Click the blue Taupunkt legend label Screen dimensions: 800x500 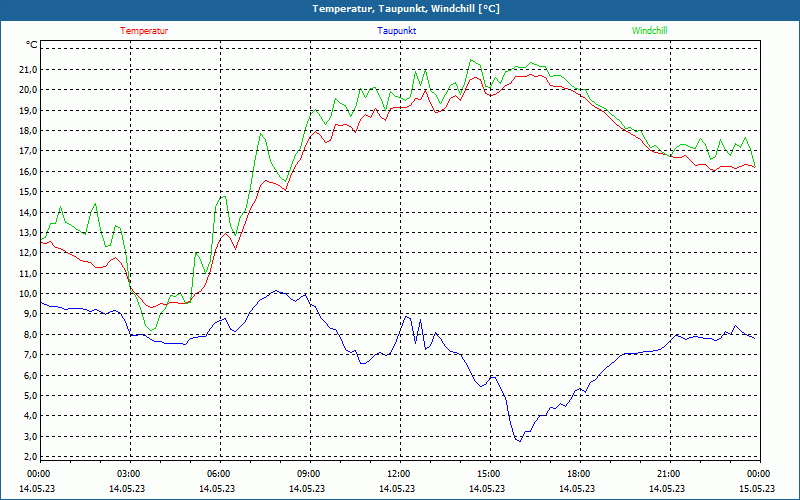click(396, 31)
